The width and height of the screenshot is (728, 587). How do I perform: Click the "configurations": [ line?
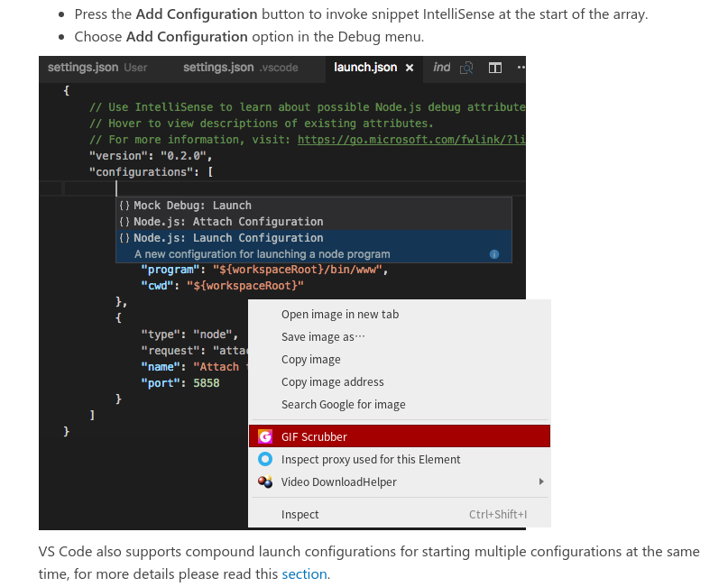[151, 172]
